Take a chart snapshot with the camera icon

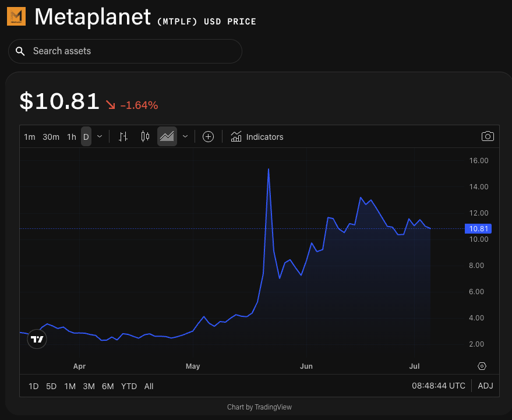tap(488, 136)
